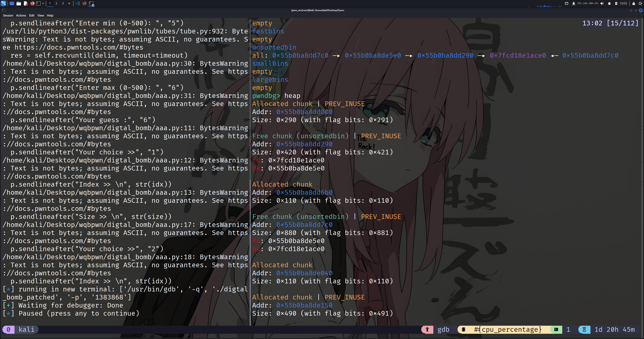
Task: Click the 13:03 panel clock
Action: point(623,3)
